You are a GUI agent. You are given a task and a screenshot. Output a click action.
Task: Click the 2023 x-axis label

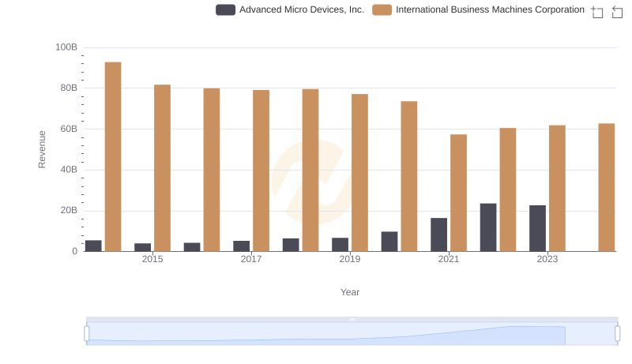547,259
